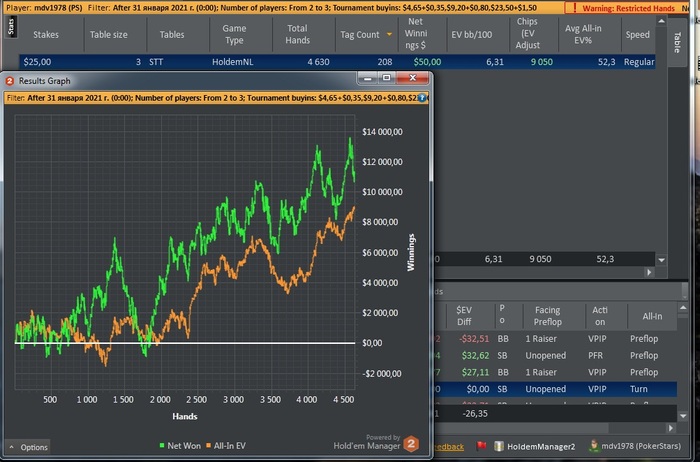Click the scroll up arrow of the report grid
Image resolution: width=700 pixels, height=462 pixels.
(x=661, y=21)
